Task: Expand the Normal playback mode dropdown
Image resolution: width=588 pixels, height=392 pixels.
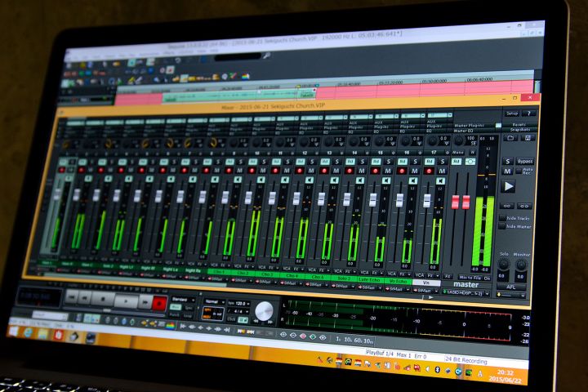Action: click(x=215, y=302)
